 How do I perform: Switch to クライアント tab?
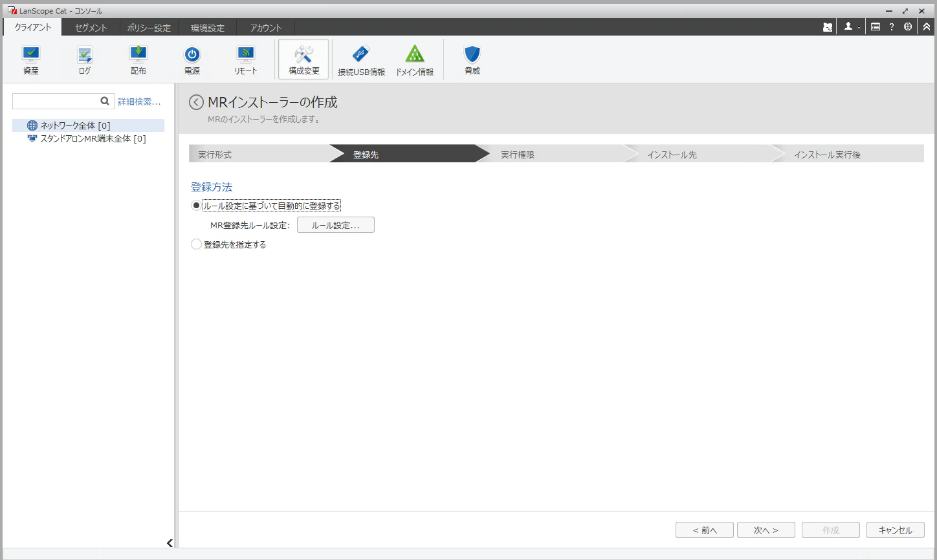pos(33,27)
